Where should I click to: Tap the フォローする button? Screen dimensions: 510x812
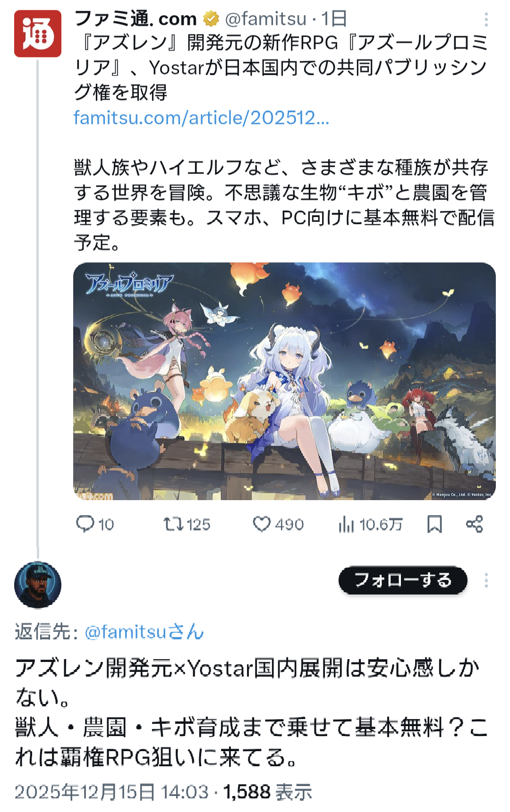(403, 580)
